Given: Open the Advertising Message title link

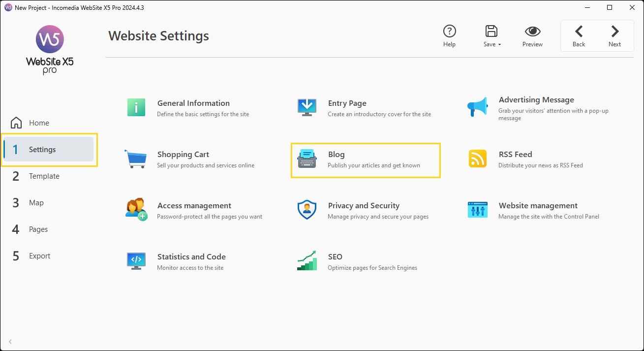Looking at the screenshot, I should [536, 100].
